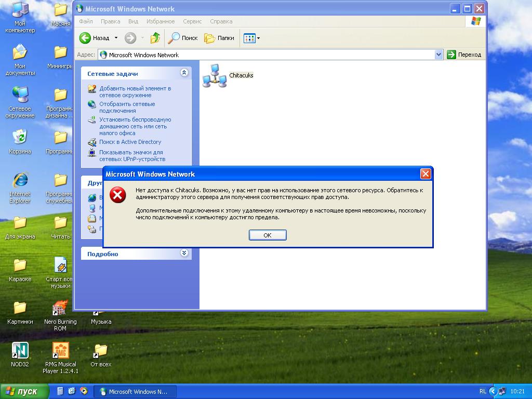Open the Для экрана folder
The image size is (532, 399).
(20, 228)
